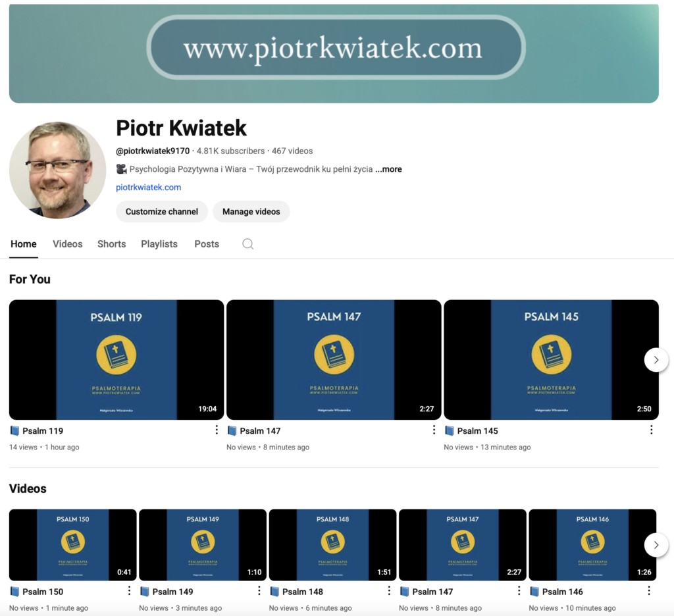Switch to the Home tab

coord(24,244)
